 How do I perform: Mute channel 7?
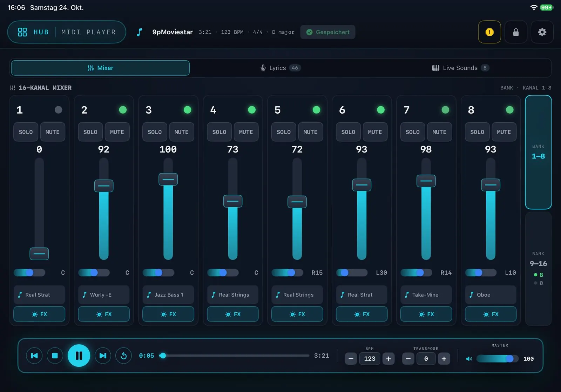pyautogui.click(x=439, y=132)
